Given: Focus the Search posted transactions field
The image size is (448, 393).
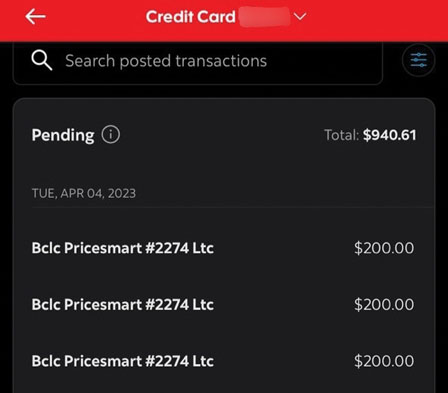Looking at the screenshot, I should (197, 63).
